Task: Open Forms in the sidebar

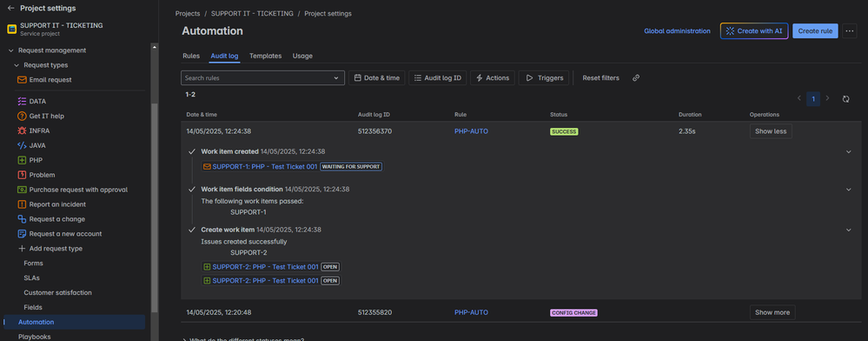Action: 33,264
